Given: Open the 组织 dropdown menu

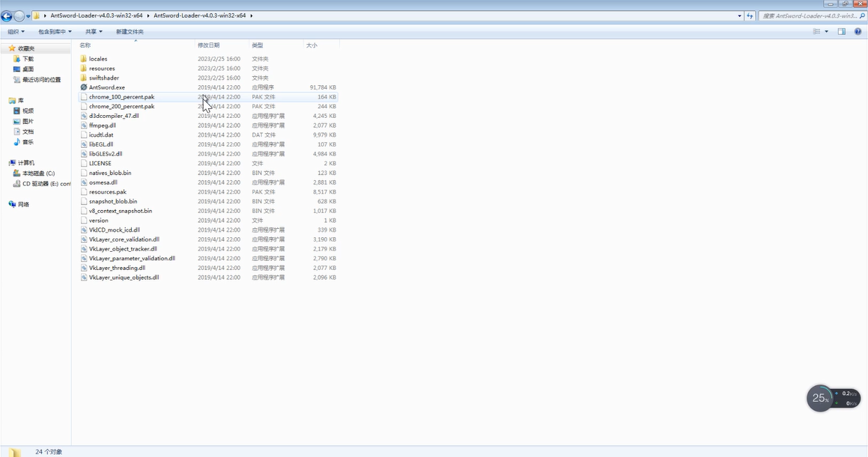Looking at the screenshot, I should pyautogui.click(x=15, y=31).
